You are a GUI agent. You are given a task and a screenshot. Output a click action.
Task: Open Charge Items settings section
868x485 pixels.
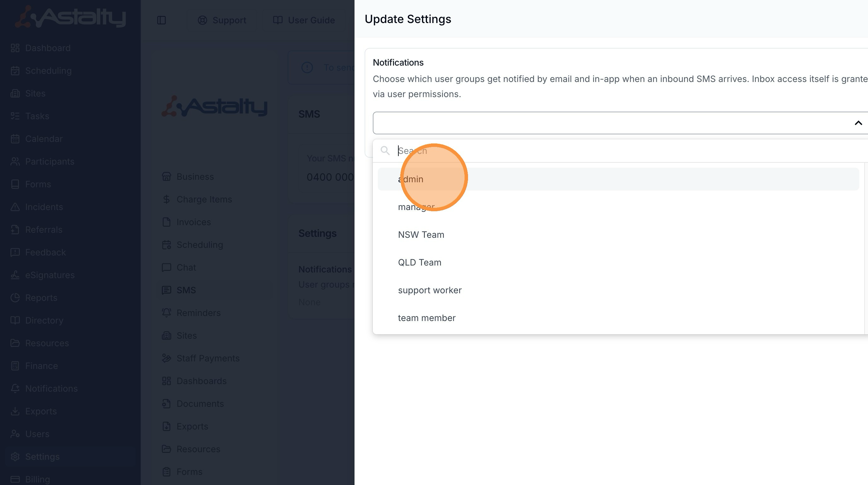click(215, 199)
